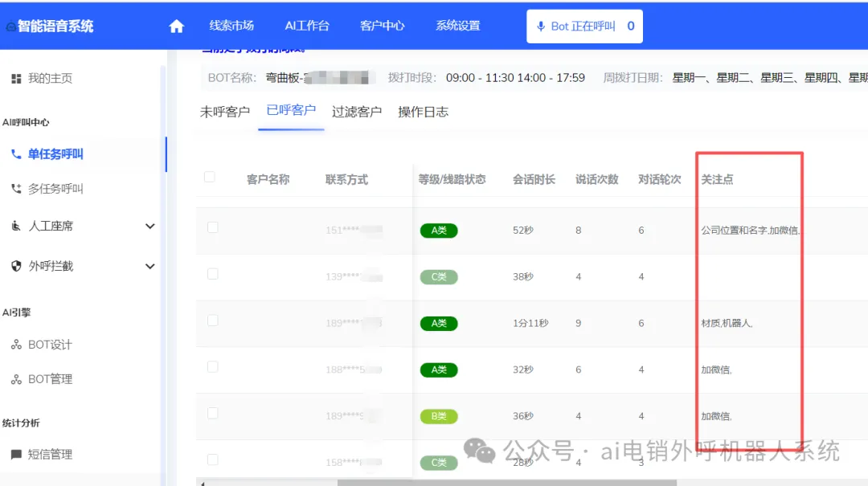Click phone number starting with 139

(354, 277)
